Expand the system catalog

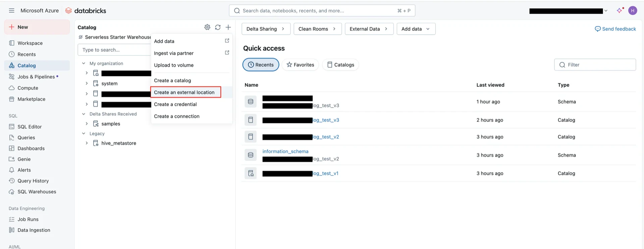coord(87,83)
